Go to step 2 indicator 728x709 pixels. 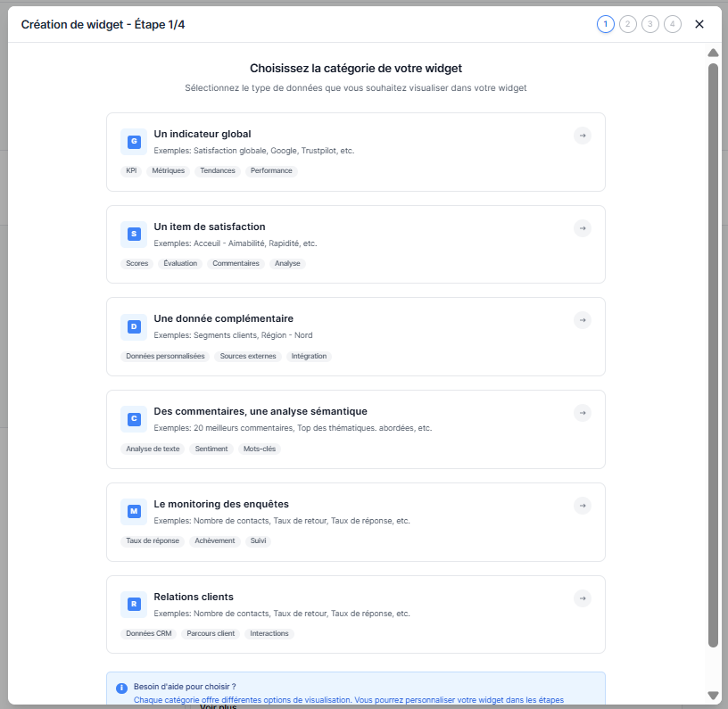point(628,24)
